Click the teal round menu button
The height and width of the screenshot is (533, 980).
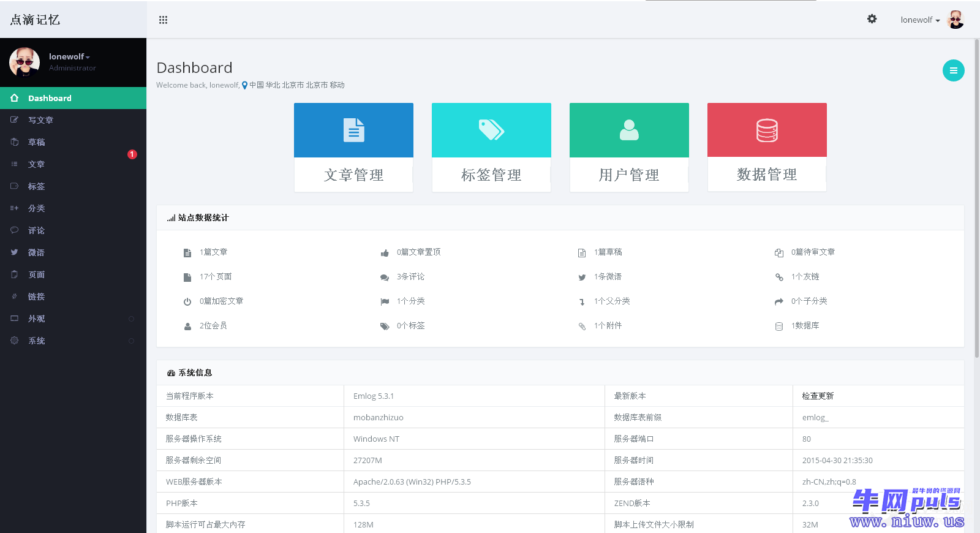[x=953, y=70]
